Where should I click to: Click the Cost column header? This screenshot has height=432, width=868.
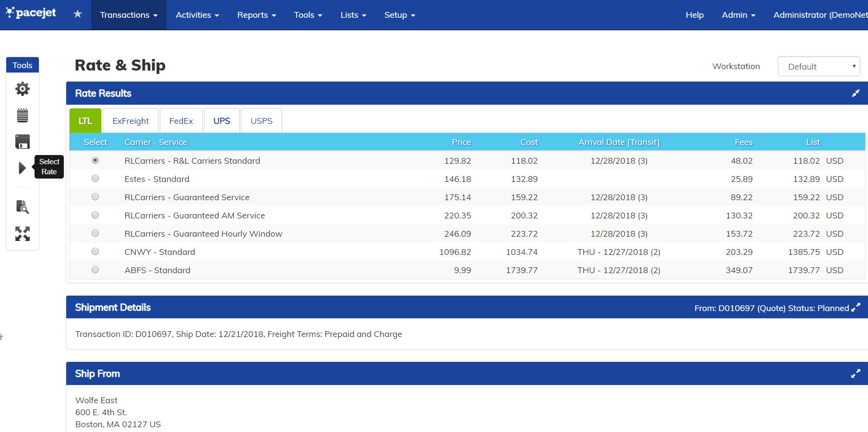[x=529, y=142]
